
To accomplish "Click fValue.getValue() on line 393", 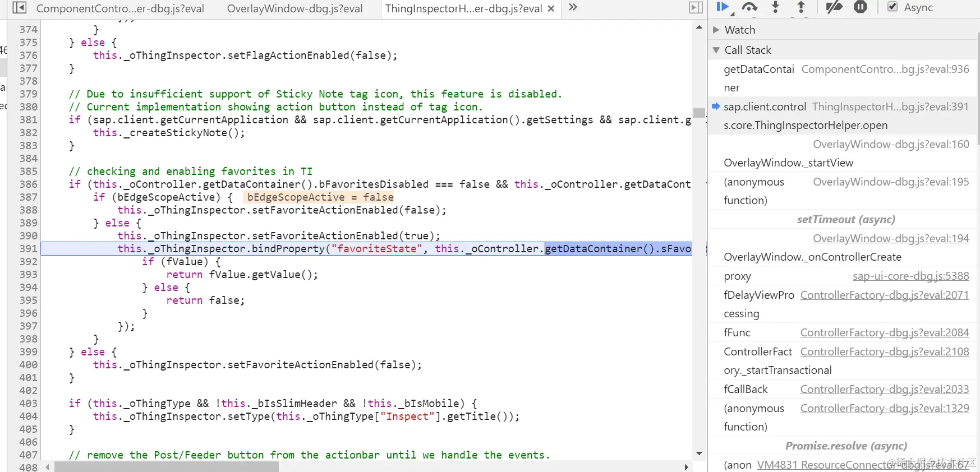I will pyautogui.click(x=260, y=274).
